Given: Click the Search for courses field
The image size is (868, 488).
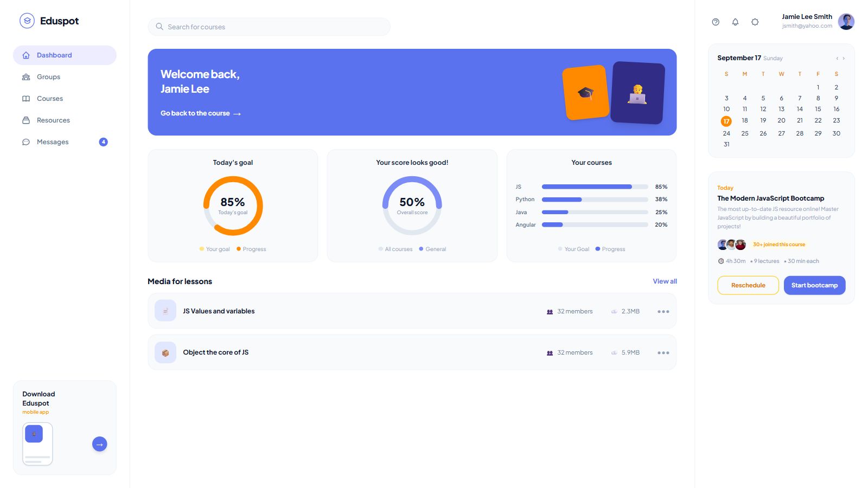Looking at the screenshot, I should (x=269, y=27).
